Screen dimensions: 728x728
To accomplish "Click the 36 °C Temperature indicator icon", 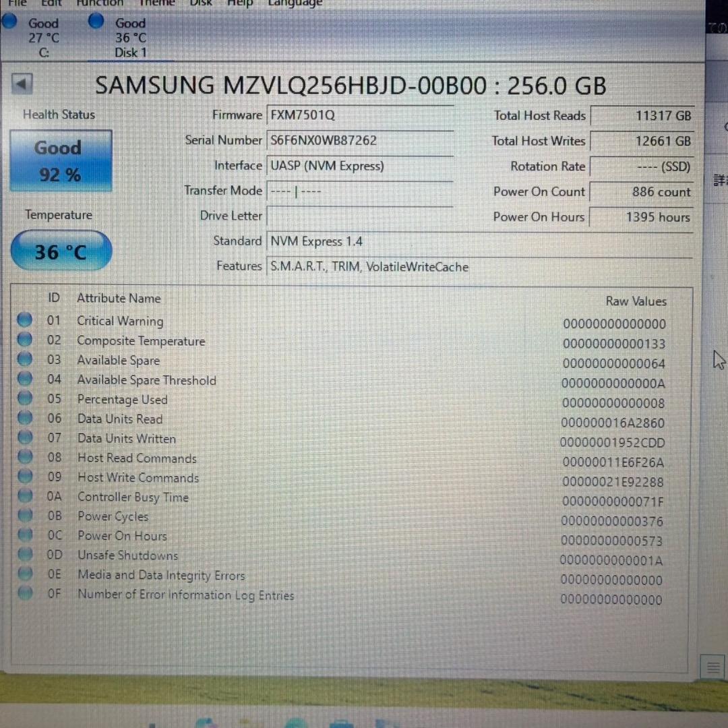I will (60, 251).
